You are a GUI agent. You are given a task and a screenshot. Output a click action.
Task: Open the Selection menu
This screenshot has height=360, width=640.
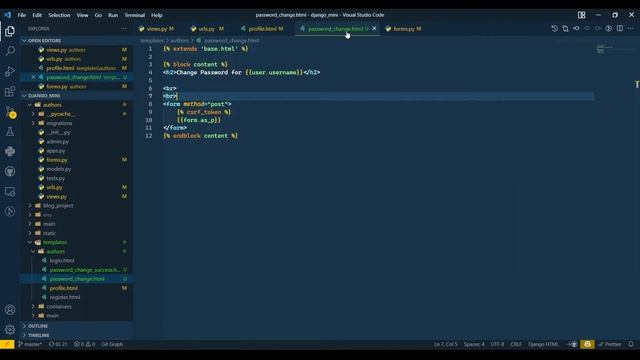coord(59,15)
